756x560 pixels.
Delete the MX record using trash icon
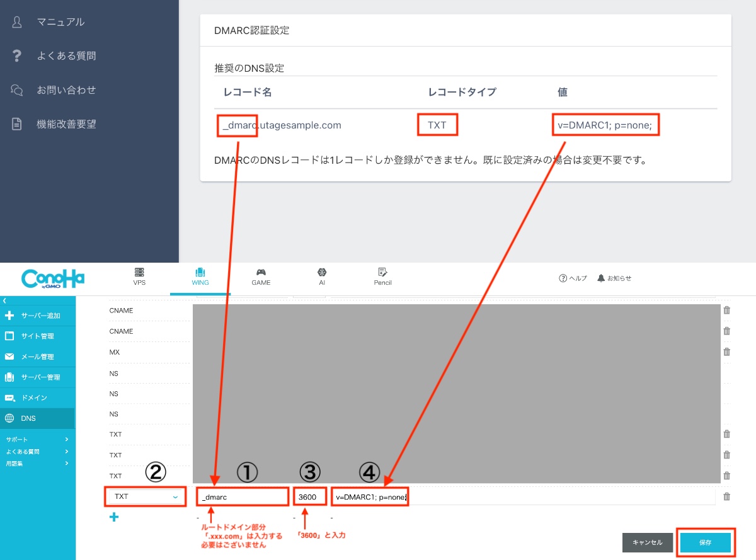tap(726, 351)
